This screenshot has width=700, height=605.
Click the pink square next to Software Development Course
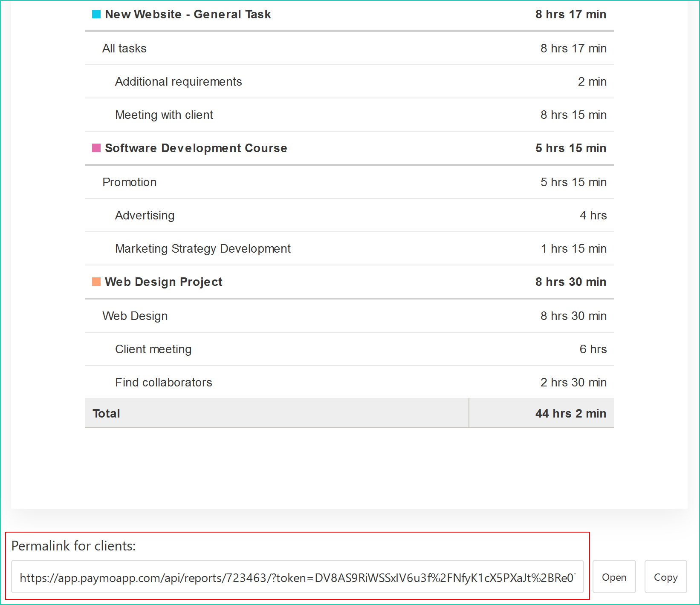click(96, 148)
